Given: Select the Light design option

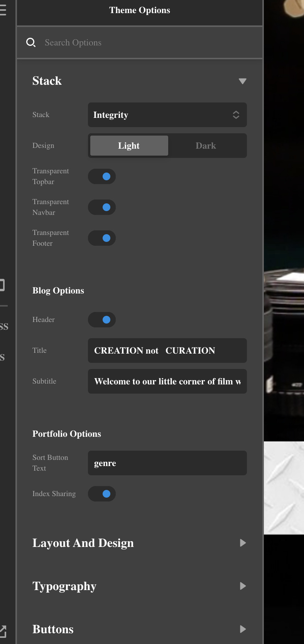Looking at the screenshot, I should [x=129, y=146].
